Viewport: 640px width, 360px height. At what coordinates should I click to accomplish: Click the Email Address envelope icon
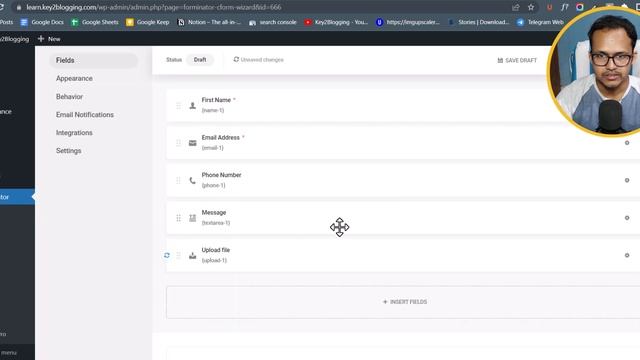click(x=193, y=143)
